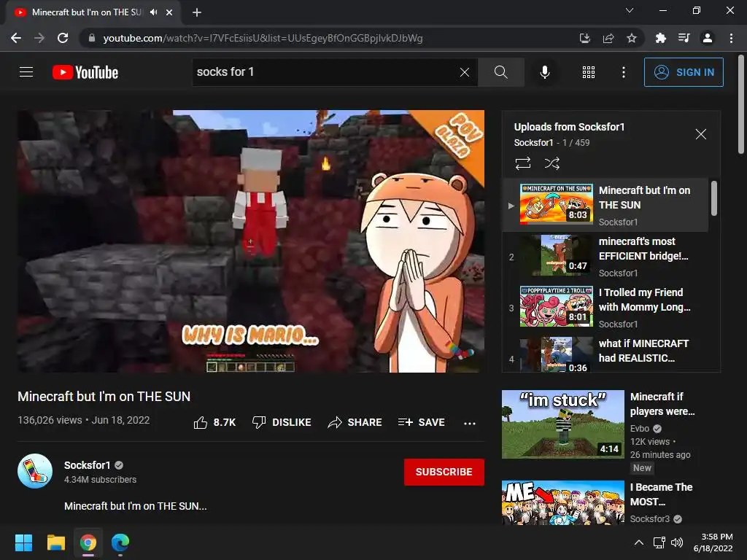Open the Windows Start menu

tap(23, 542)
